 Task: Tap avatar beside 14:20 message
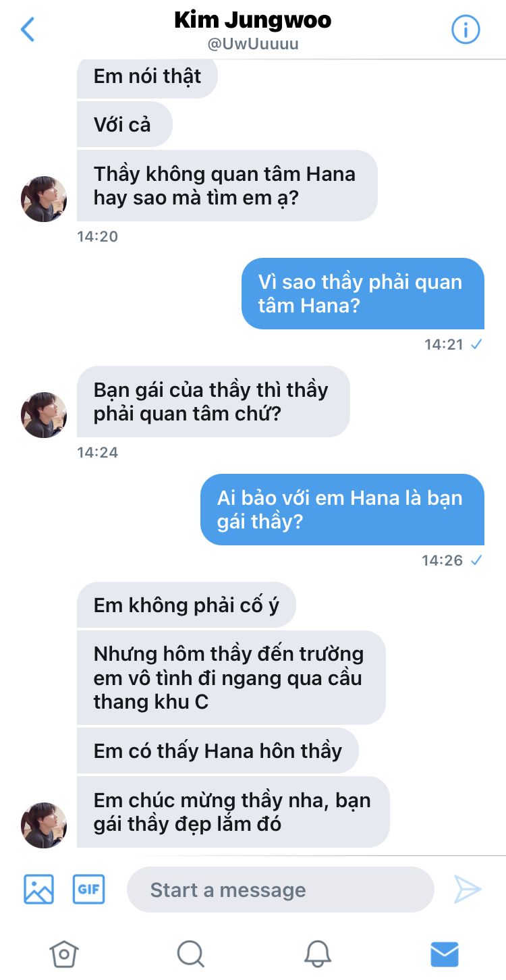coord(44,199)
